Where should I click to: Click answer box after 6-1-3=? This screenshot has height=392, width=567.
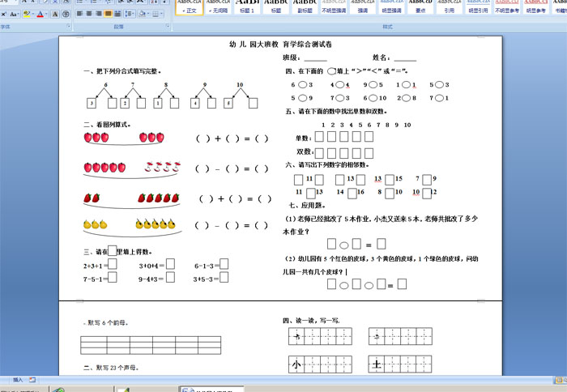(224, 264)
